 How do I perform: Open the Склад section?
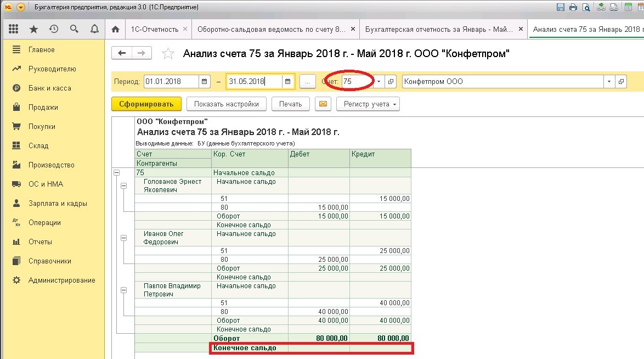(54, 145)
